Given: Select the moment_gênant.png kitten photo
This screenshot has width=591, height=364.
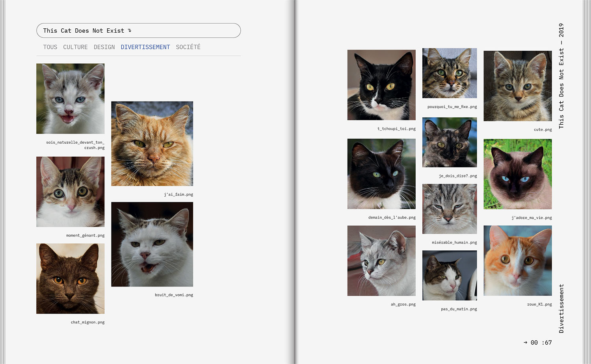Looking at the screenshot, I should pyautogui.click(x=70, y=192).
